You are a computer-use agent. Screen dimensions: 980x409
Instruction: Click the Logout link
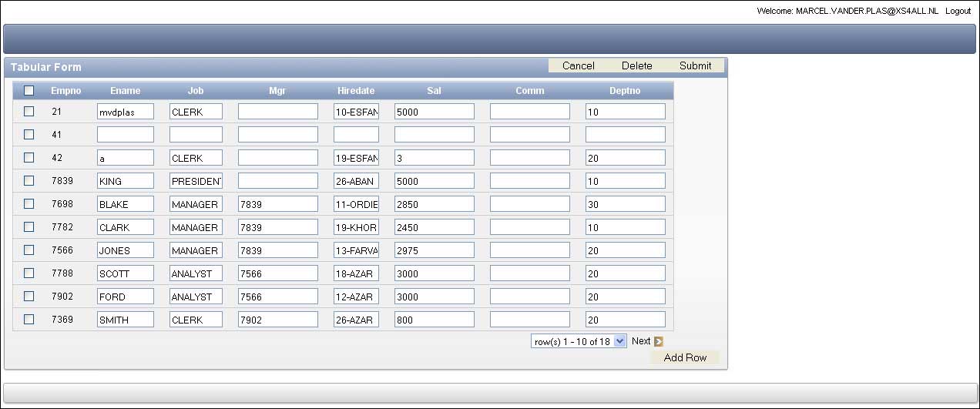[958, 11]
